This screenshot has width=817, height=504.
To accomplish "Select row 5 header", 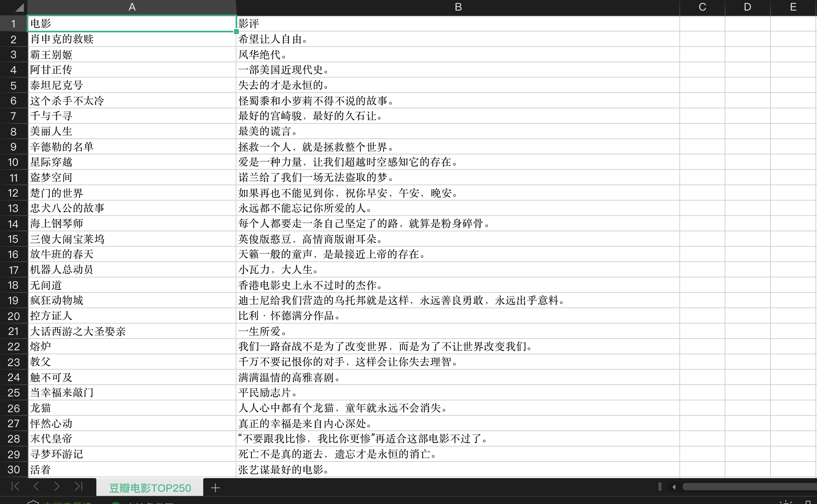I will point(13,85).
